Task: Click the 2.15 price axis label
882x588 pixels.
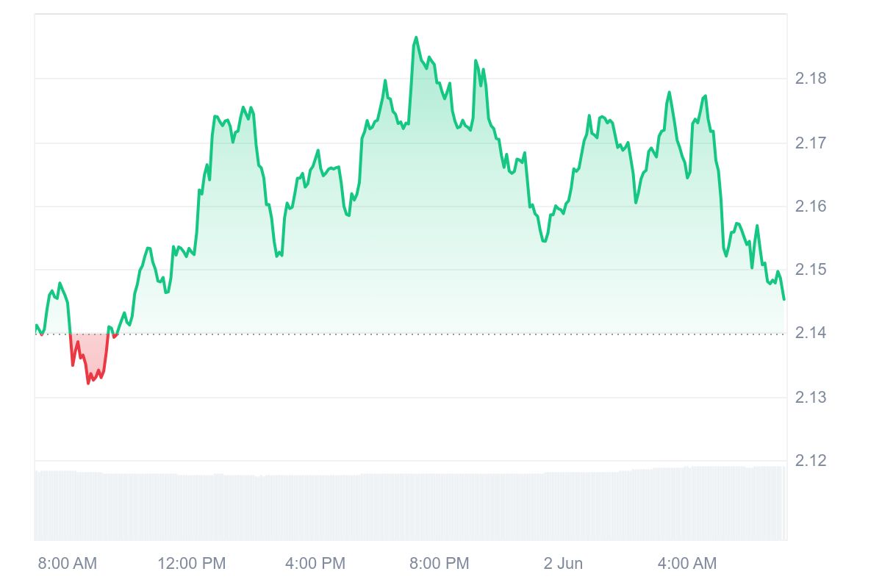Action: click(810, 270)
